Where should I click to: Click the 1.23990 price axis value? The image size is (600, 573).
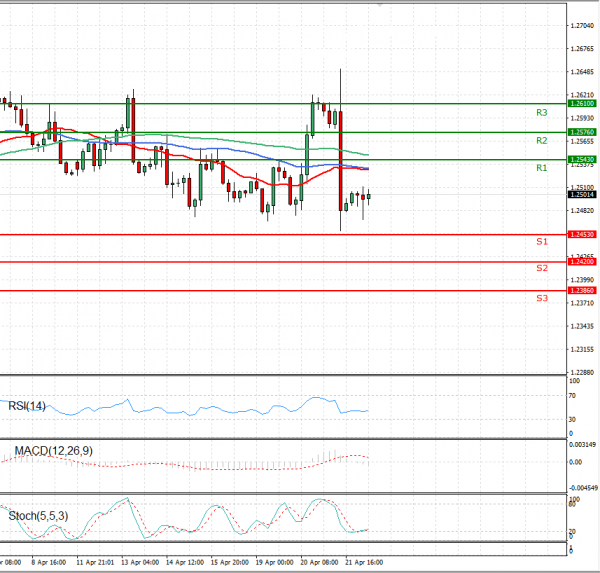pos(582,280)
